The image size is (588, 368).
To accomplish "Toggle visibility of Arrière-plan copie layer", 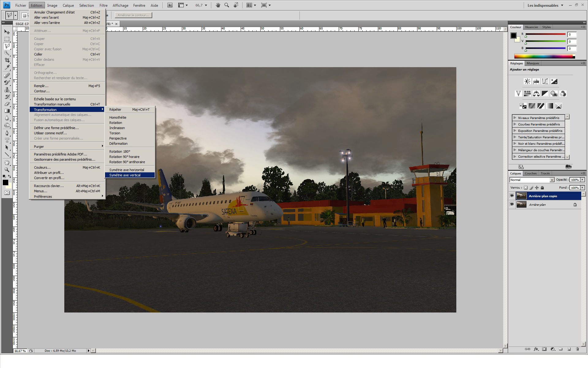I will pos(512,196).
